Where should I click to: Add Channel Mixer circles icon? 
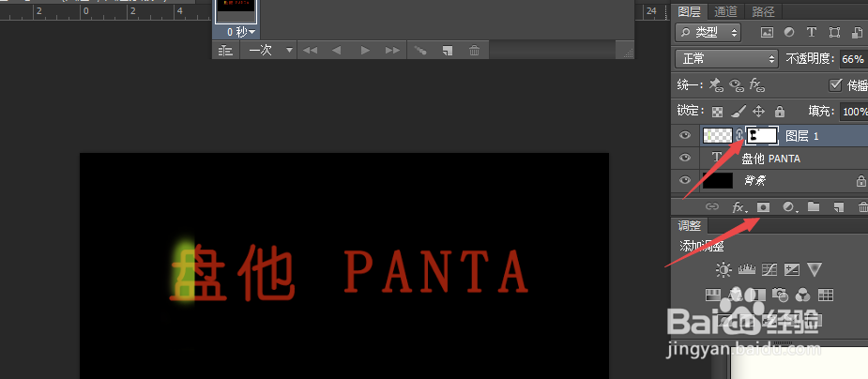[803, 295]
